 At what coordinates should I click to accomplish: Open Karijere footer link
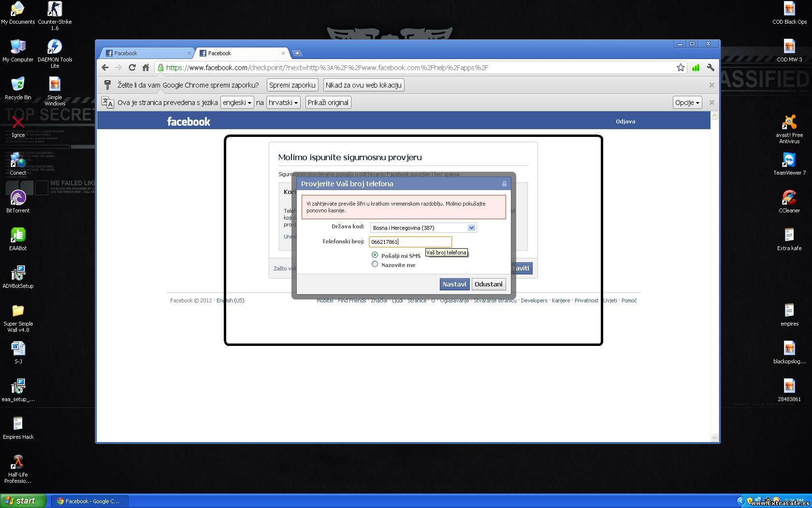point(561,300)
